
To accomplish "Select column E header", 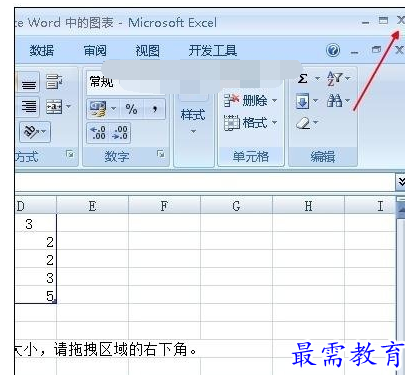I will (x=93, y=206).
